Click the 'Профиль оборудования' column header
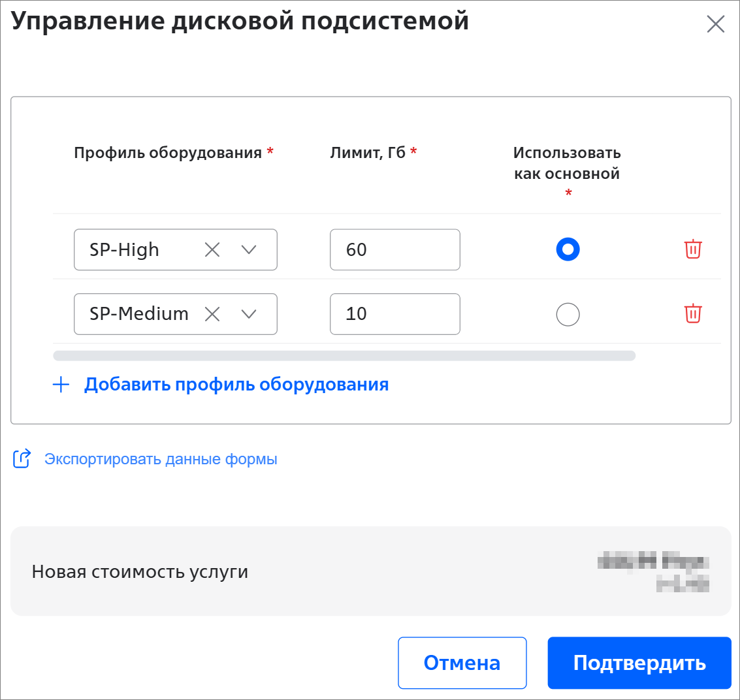Image resolution: width=740 pixels, height=700 pixels. [x=168, y=153]
